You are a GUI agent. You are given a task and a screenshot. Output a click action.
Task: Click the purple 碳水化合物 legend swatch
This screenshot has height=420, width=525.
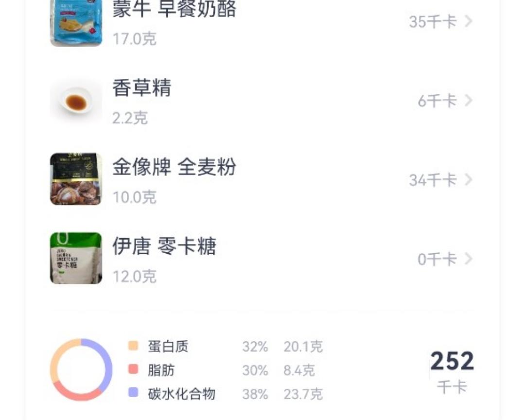pyautogui.click(x=133, y=392)
